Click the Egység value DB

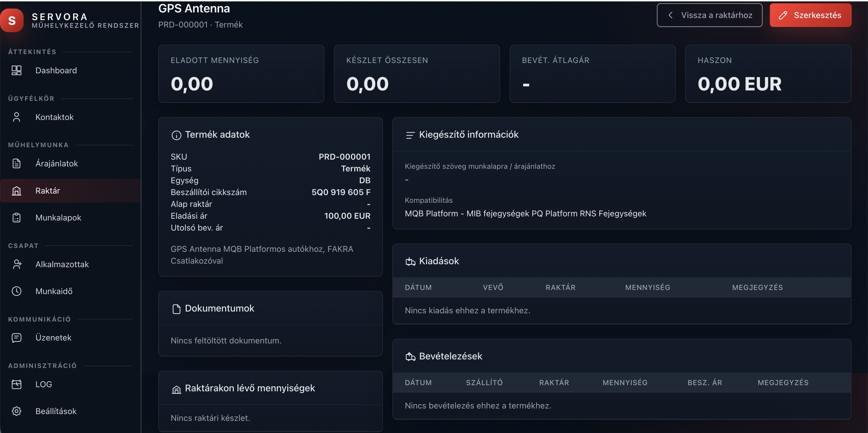click(x=365, y=180)
